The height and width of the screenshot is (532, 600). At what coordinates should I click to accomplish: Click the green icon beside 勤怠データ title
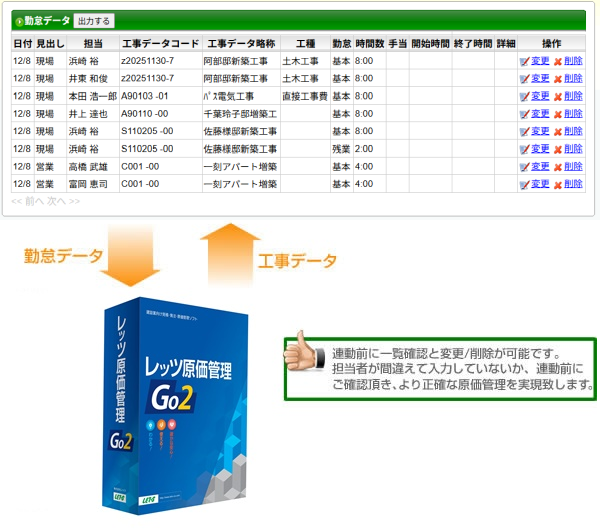coord(18,20)
